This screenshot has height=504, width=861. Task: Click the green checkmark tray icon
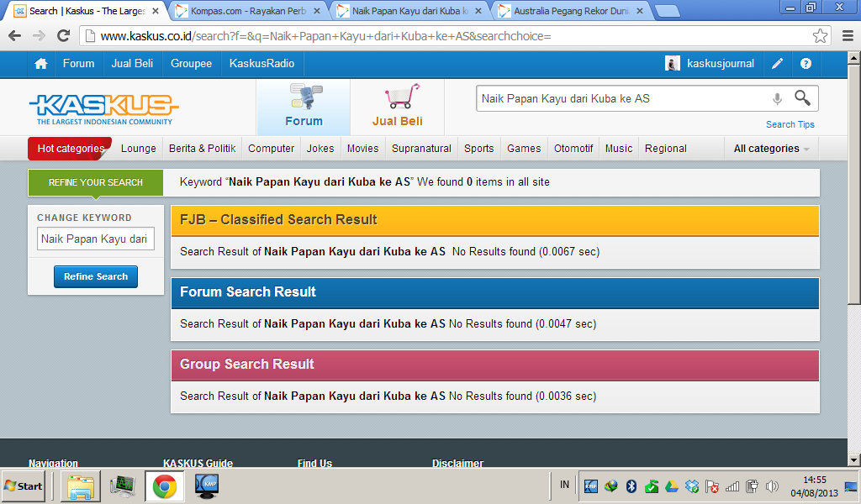pos(652,486)
